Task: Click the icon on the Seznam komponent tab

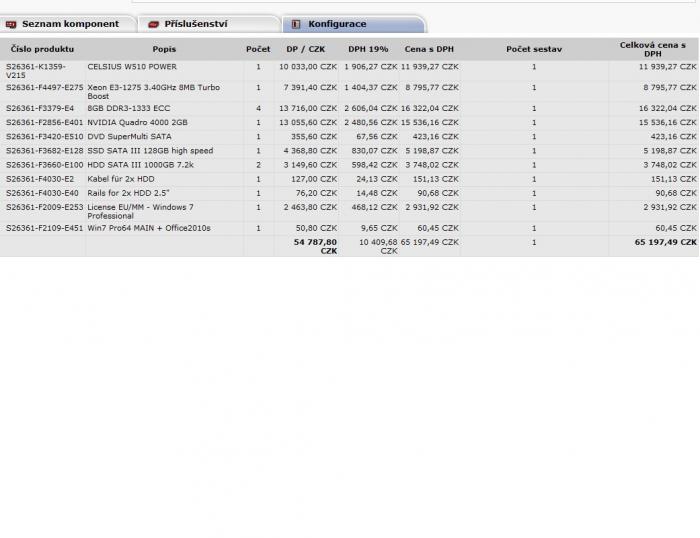Action: coord(12,24)
